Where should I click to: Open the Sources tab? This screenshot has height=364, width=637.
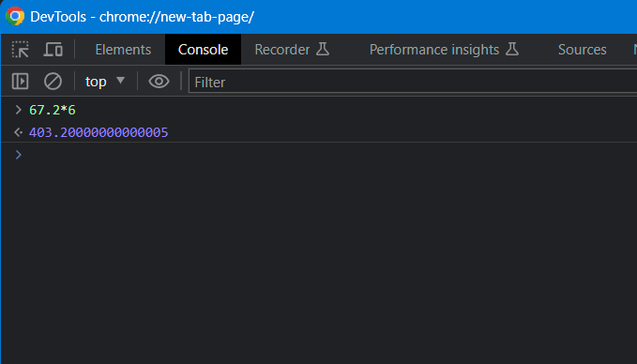pos(583,50)
